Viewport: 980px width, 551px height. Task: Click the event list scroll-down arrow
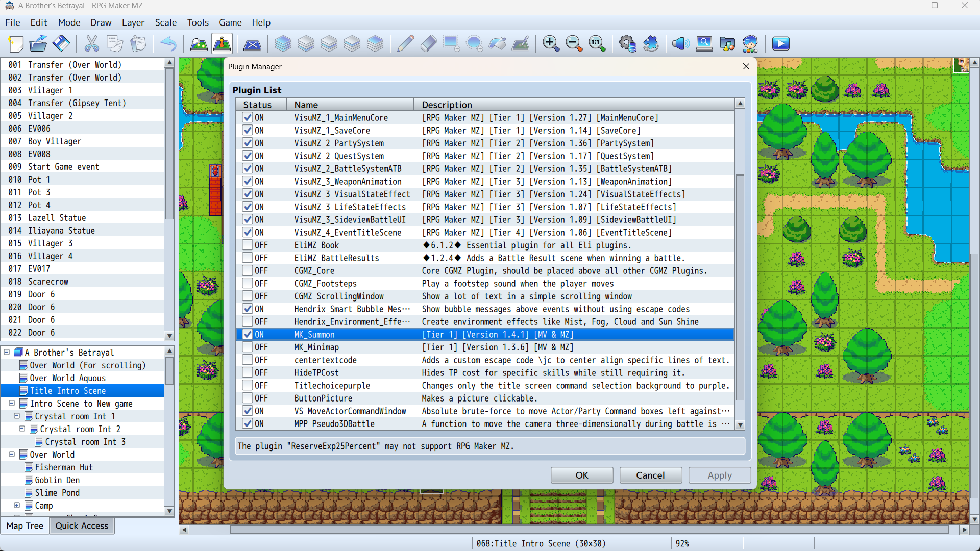click(x=169, y=336)
